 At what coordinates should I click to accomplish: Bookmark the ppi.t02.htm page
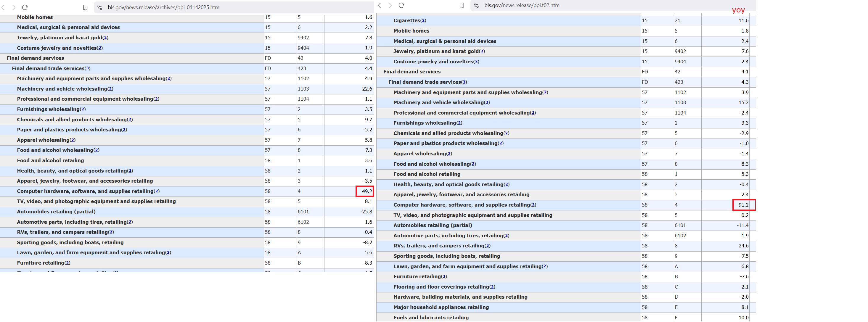[462, 5]
